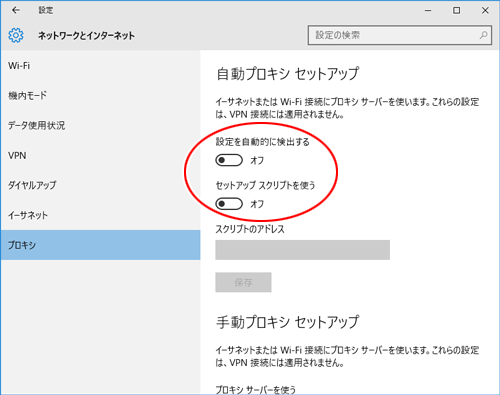The image size is (500, 395).
Task: Click the ネットワークとインターネット title
Action: (86, 35)
